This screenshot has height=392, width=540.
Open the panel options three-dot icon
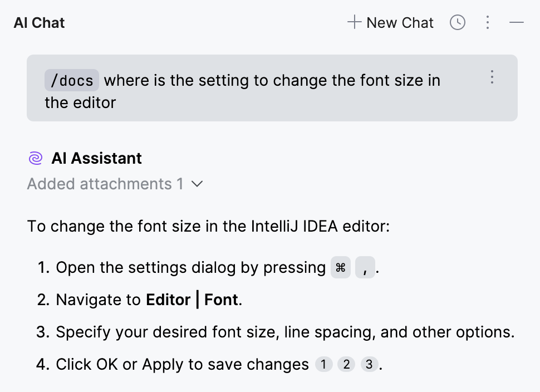tap(488, 22)
